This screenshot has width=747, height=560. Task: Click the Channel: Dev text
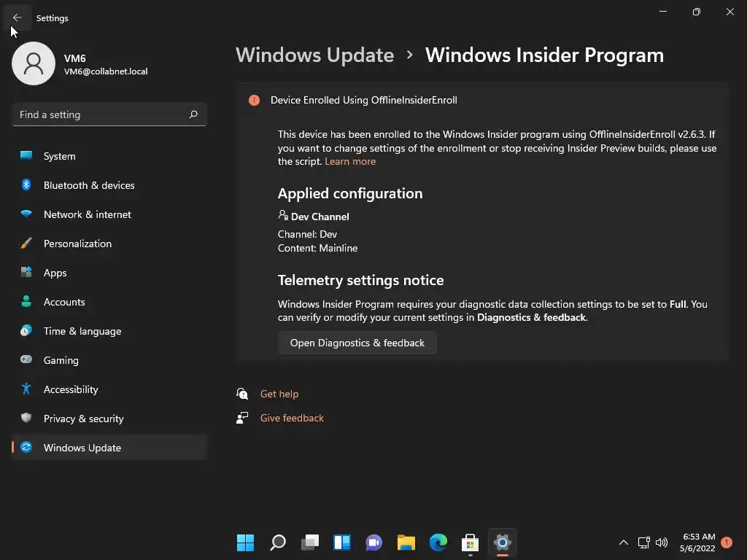(307, 234)
